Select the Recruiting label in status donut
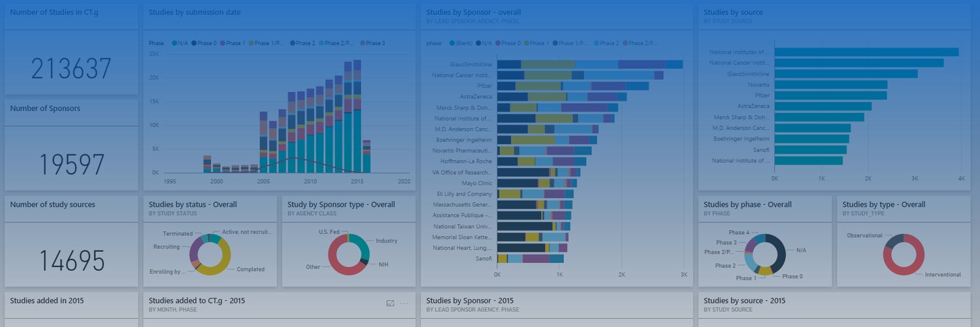Screen dimensions: 980x327 coord(166,247)
